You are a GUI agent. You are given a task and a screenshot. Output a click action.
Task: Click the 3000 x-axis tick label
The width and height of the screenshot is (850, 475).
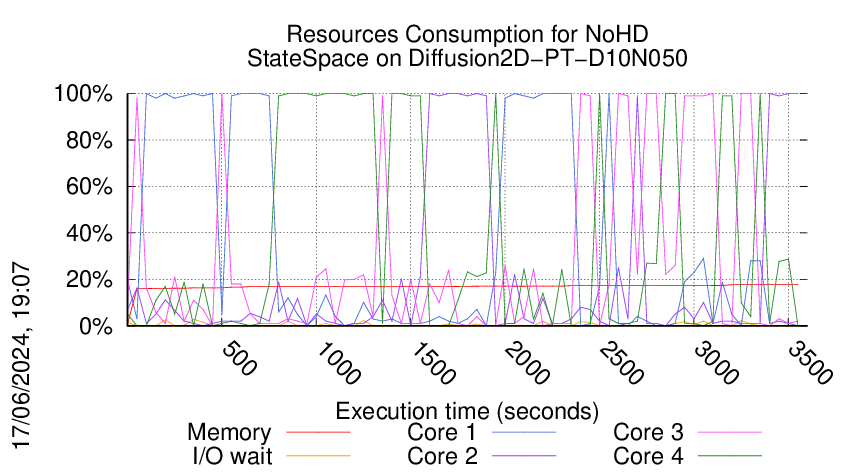pos(716,364)
